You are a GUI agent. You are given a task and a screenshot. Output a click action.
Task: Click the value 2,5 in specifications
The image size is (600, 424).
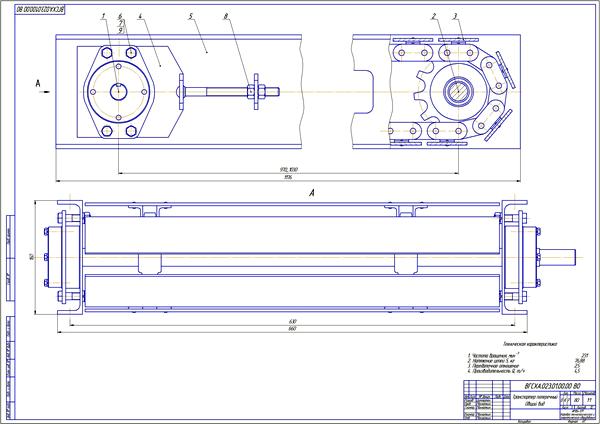(x=577, y=366)
